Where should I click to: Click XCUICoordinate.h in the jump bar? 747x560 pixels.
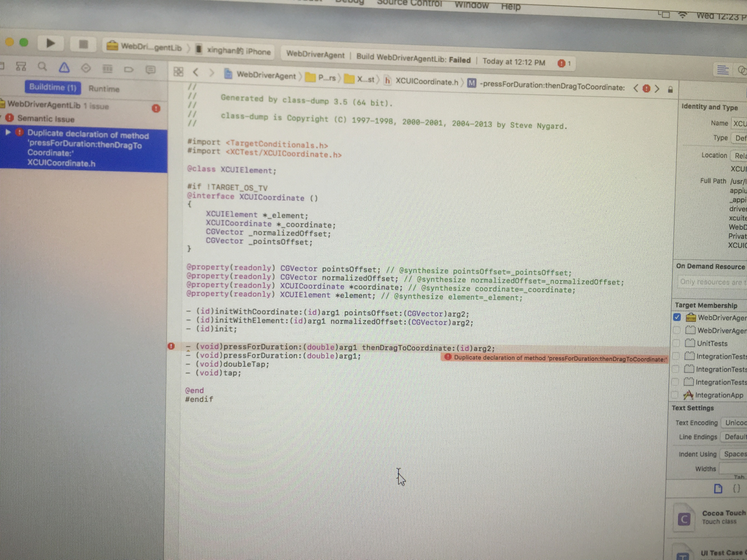click(421, 81)
